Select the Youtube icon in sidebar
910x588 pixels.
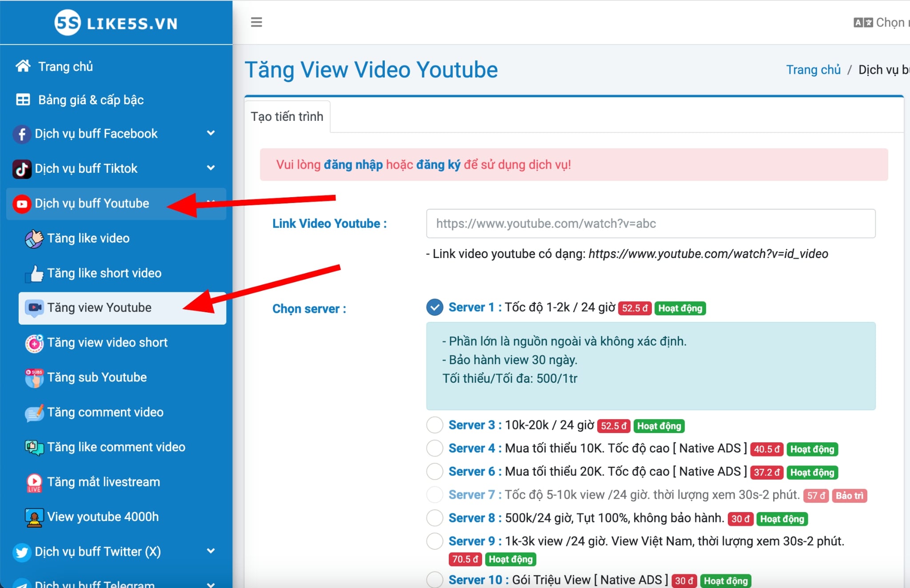click(22, 203)
